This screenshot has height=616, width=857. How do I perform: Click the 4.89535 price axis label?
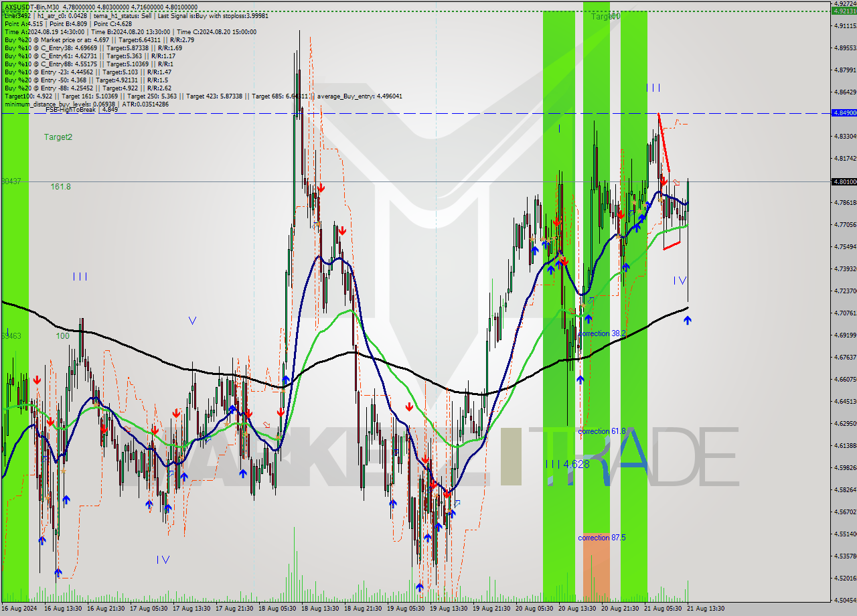tap(845, 48)
